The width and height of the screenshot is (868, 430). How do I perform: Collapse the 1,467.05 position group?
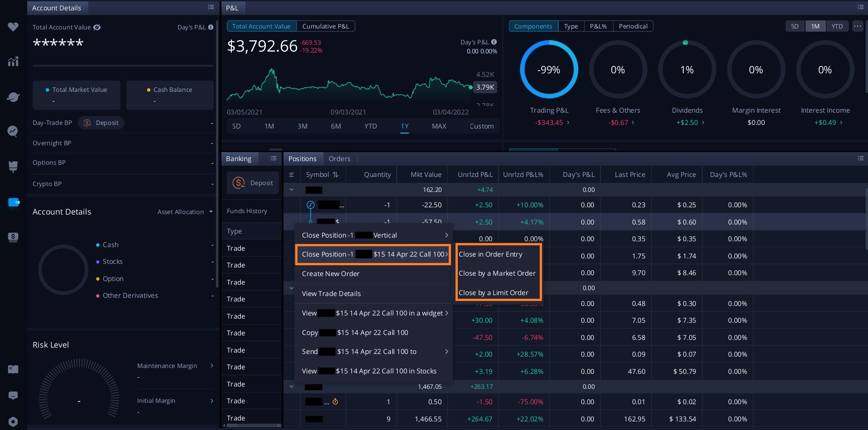pyautogui.click(x=292, y=387)
